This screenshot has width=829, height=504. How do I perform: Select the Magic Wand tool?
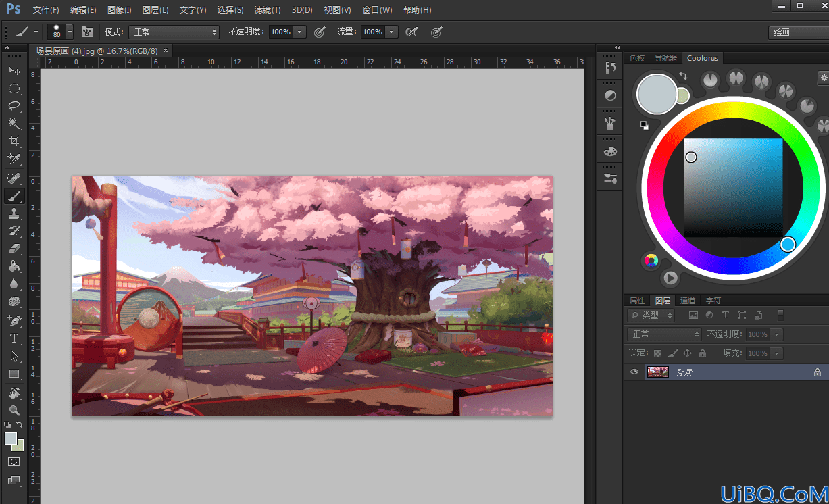[x=14, y=124]
